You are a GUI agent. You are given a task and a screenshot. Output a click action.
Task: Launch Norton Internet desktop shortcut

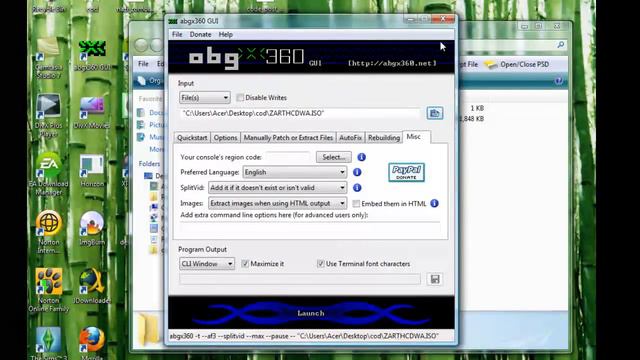[49, 232]
